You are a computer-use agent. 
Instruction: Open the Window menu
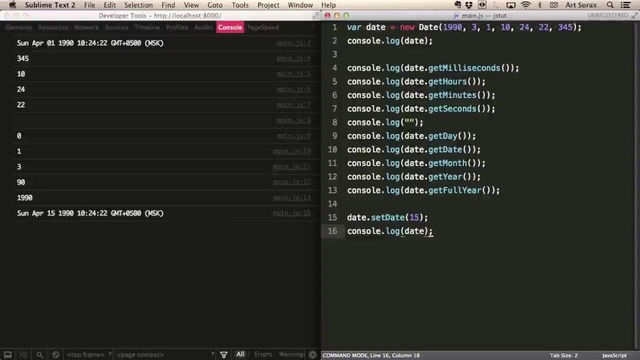300,5
